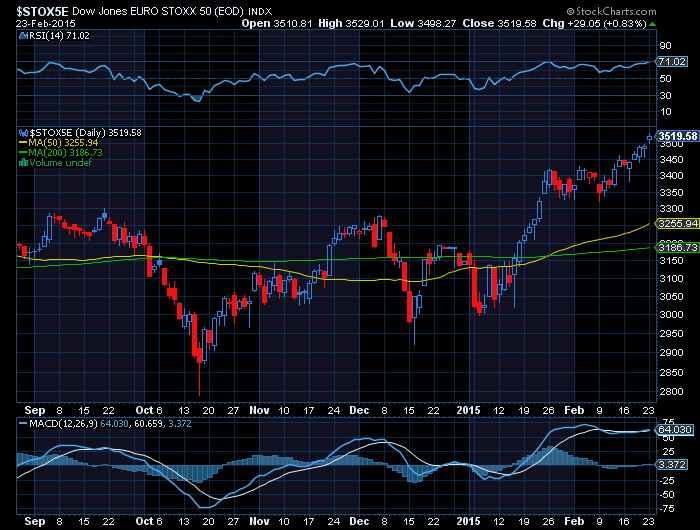Click the Feb label on price axis
700x530 pixels.
click(x=574, y=410)
